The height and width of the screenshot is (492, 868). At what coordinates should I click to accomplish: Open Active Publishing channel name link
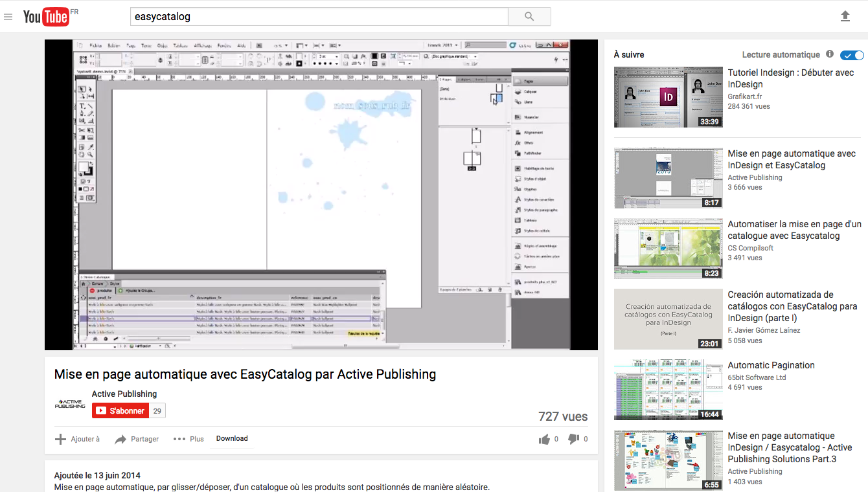coord(124,394)
